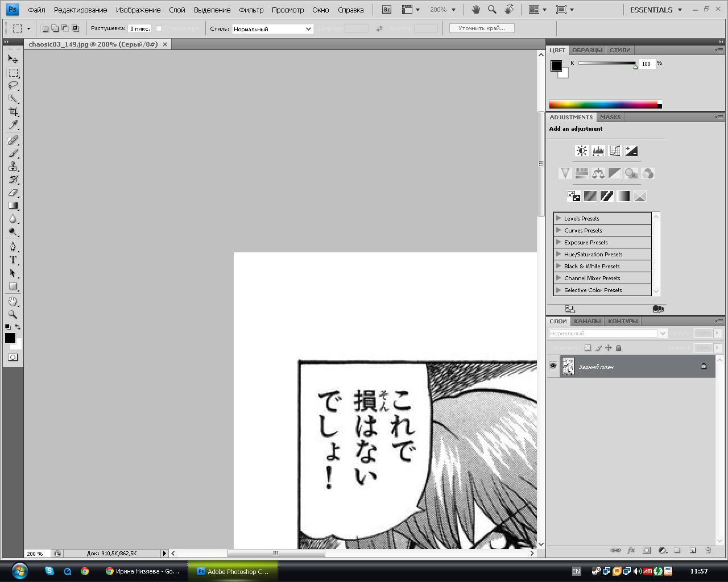Swap foreground and background colors
The width and height of the screenshot is (728, 582).
tap(18, 327)
